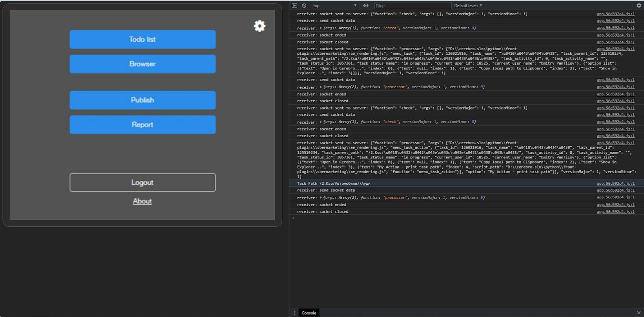This screenshot has height=317, width=644.
Task: Open console settings gear in DevTools
Action: pos(639,5)
